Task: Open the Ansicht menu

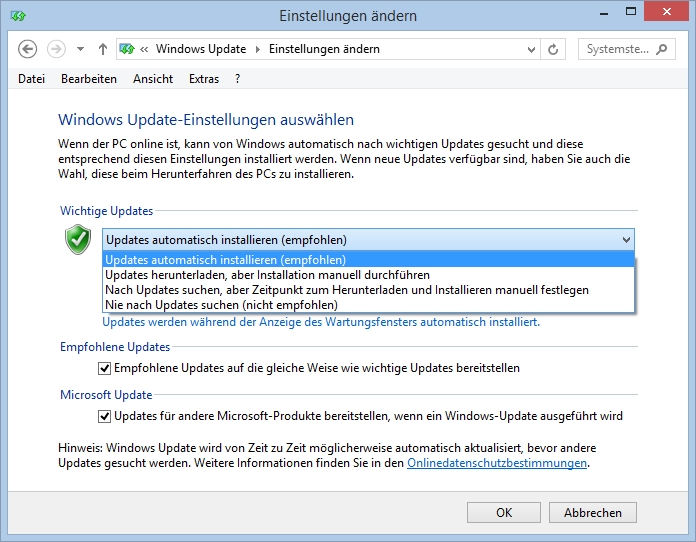Action: click(153, 79)
